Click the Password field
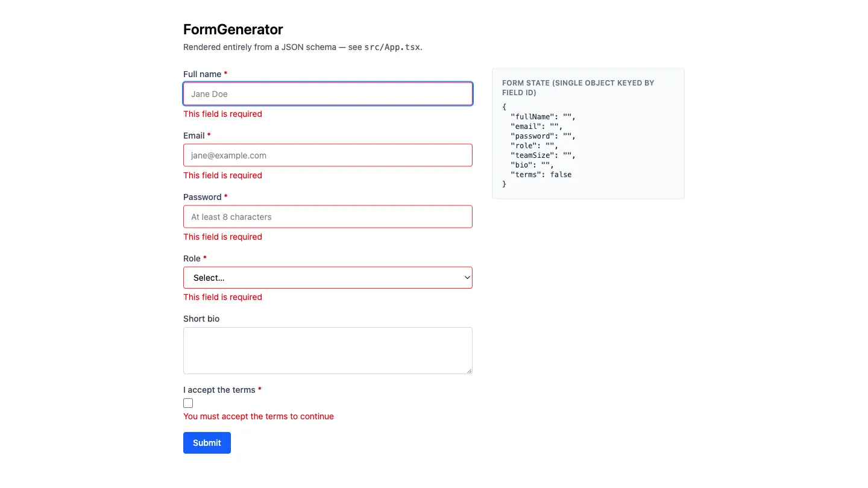The width and height of the screenshot is (868, 488). [x=328, y=217]
